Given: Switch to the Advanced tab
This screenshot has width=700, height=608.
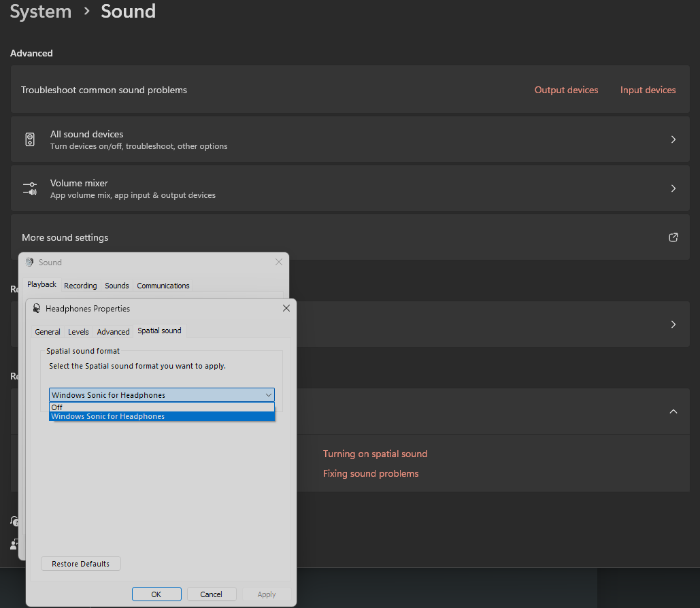Looking at the screenshot, I should point(113,332).
